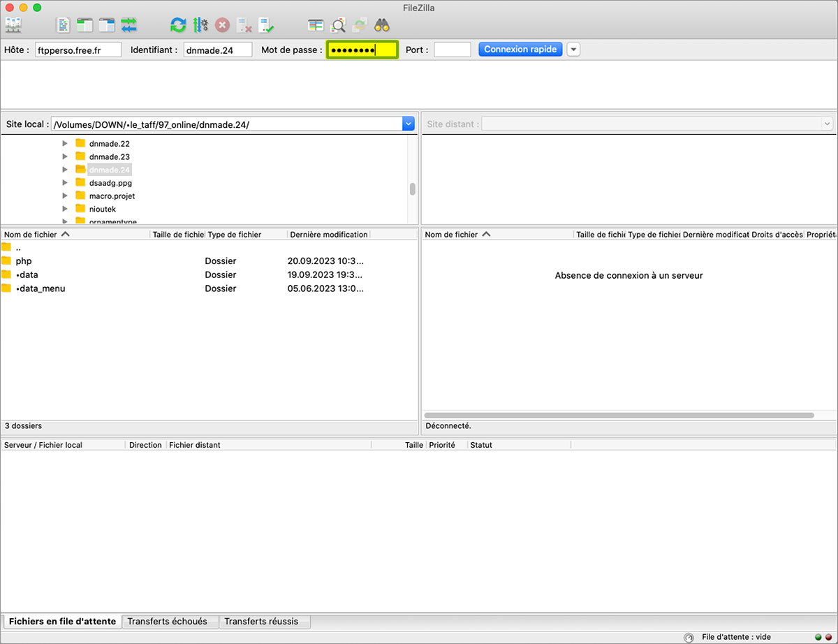Open the Site Manager icon
This screenshot has width=838, height=644.
pyautogui.click(x=13, y=25)
